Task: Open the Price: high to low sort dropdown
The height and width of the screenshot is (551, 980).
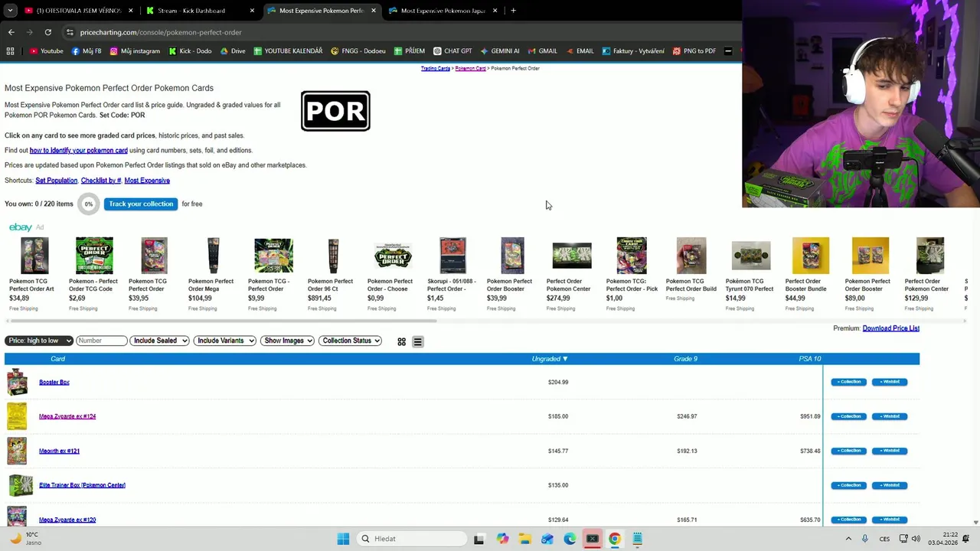Action: [39, 341]
